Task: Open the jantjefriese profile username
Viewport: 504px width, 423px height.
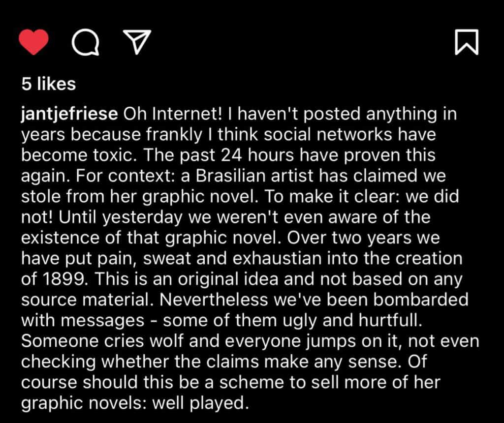Action: pyautogui.click(x=69, y=115)
